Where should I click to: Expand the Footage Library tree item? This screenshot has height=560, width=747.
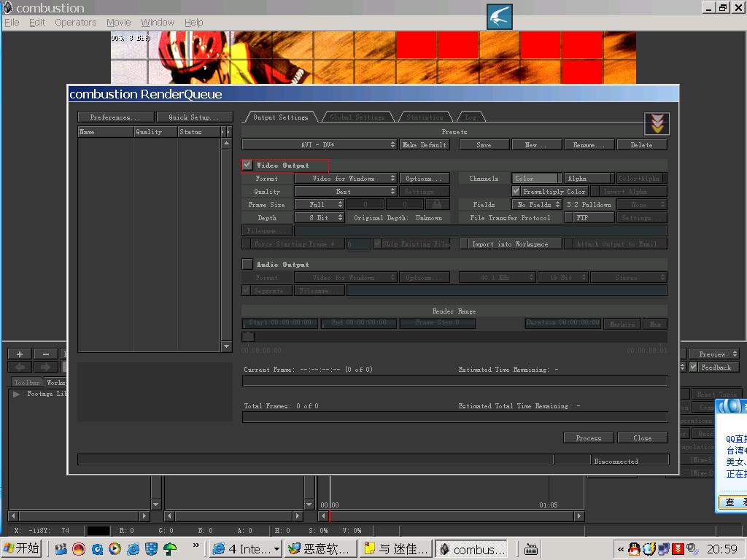16,394
